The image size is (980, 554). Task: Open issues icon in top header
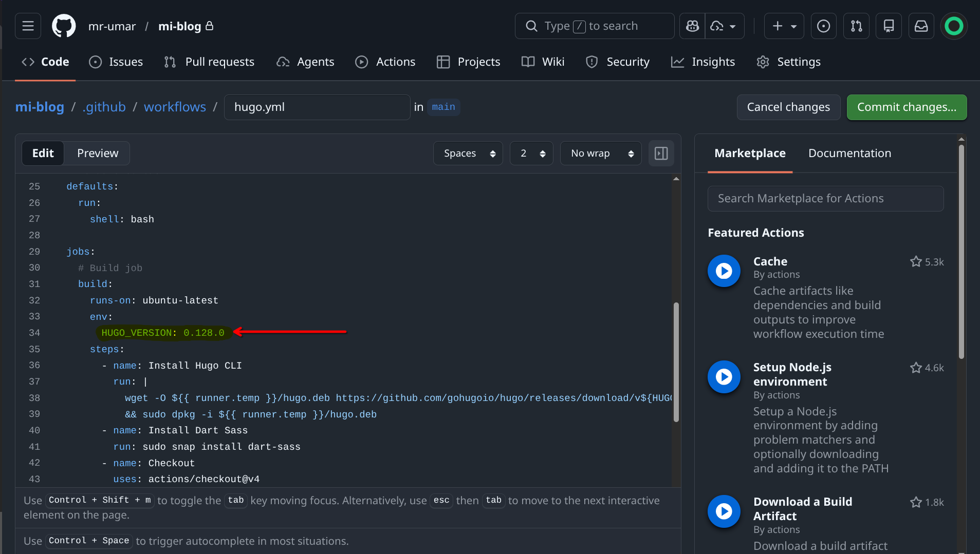(823, 26)
